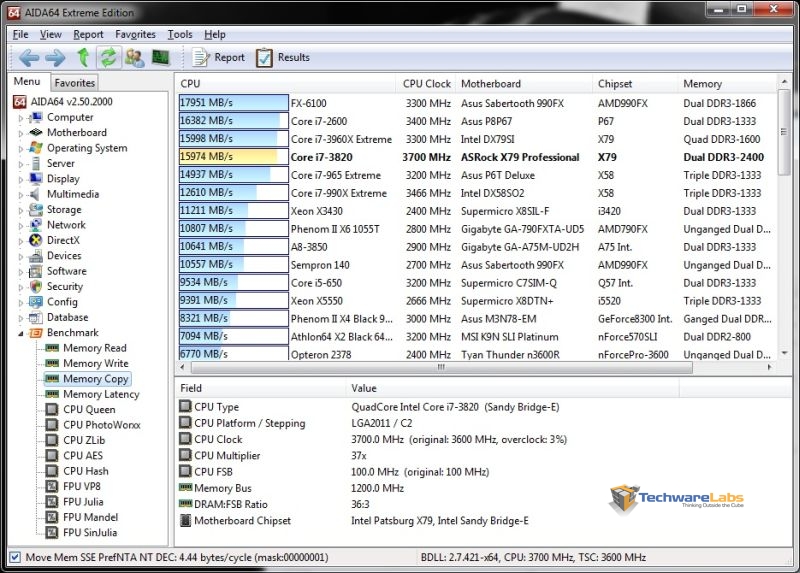Select the Operating System Windows icon
The image size is (800, 573).
click(x=36, y=148)
